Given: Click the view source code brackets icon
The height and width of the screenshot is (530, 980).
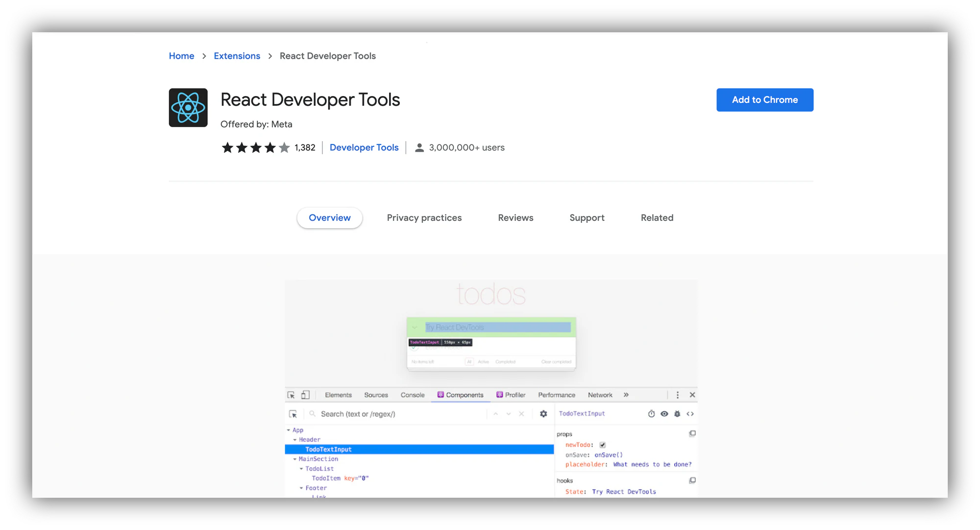Looking at the screenshot, I should pyautogui.click(x=690, y=414).
